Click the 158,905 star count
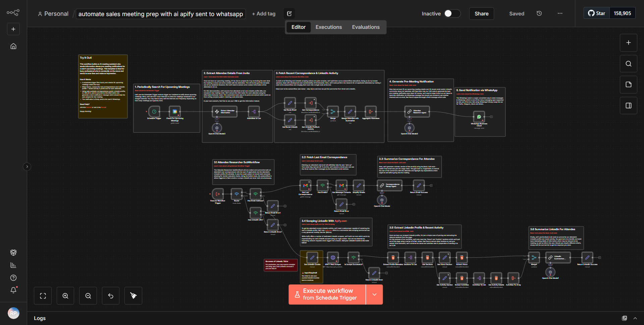644x325 pixels. tap(622, 13)
